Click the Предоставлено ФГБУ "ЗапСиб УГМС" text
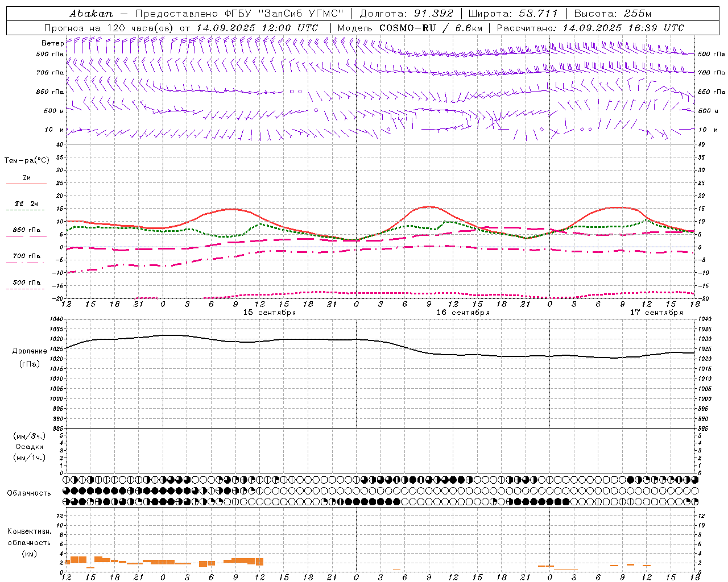This screenshot has width=728, height=582. [239, 14]
